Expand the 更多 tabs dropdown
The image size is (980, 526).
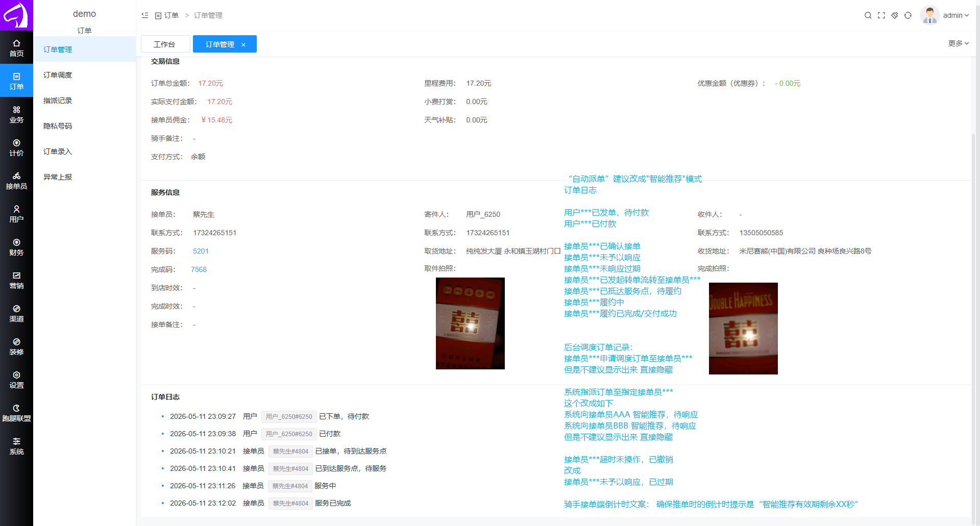point(958,43)
